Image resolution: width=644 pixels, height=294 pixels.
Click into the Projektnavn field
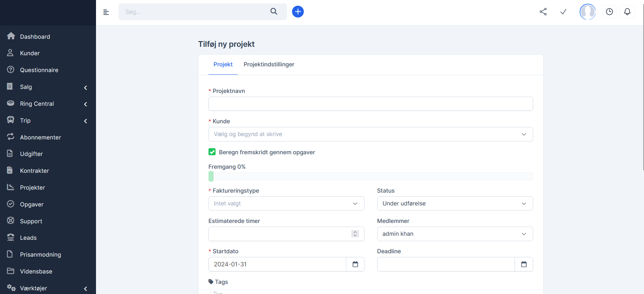coord(371,104)
